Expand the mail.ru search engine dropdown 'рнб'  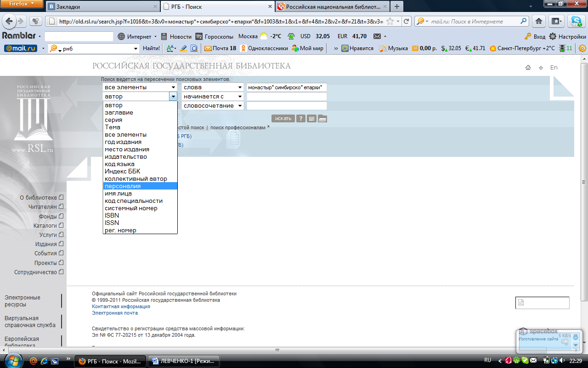[136, 48]
